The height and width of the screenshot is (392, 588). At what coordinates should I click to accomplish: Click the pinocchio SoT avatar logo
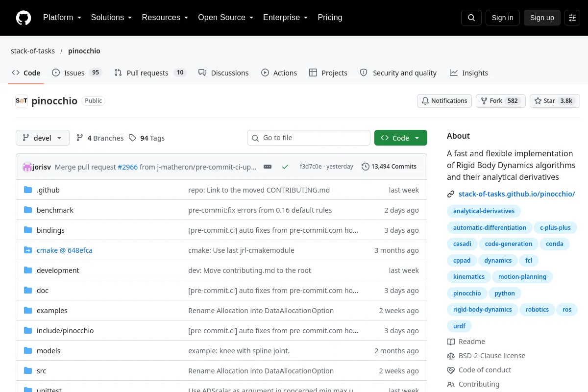(22, 101)
